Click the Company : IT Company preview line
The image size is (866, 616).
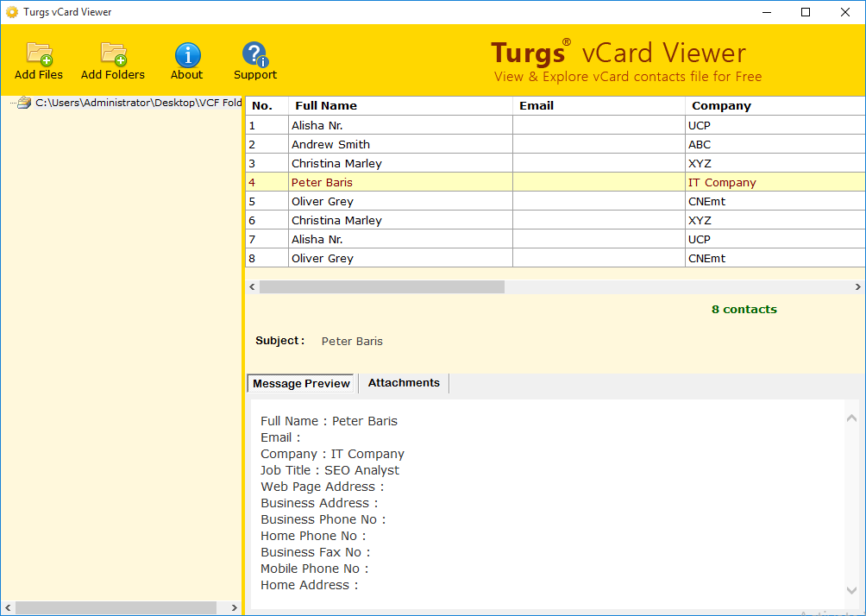[x=332, y=454]
